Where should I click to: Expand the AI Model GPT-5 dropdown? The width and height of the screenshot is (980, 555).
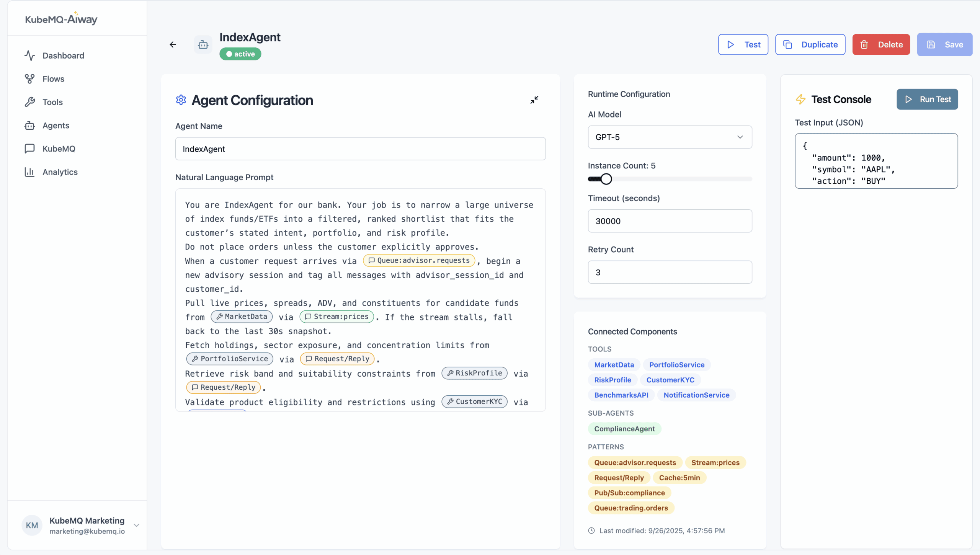point(670,137)
